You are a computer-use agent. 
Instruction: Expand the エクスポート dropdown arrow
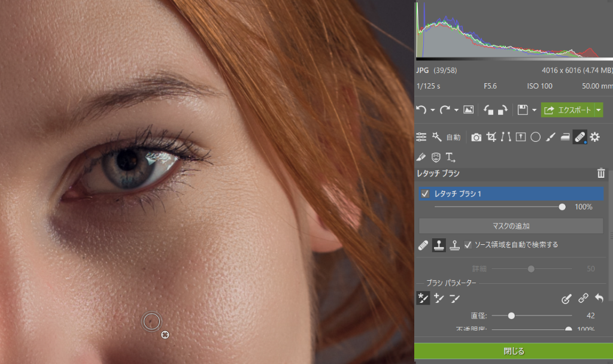[599, 110]
